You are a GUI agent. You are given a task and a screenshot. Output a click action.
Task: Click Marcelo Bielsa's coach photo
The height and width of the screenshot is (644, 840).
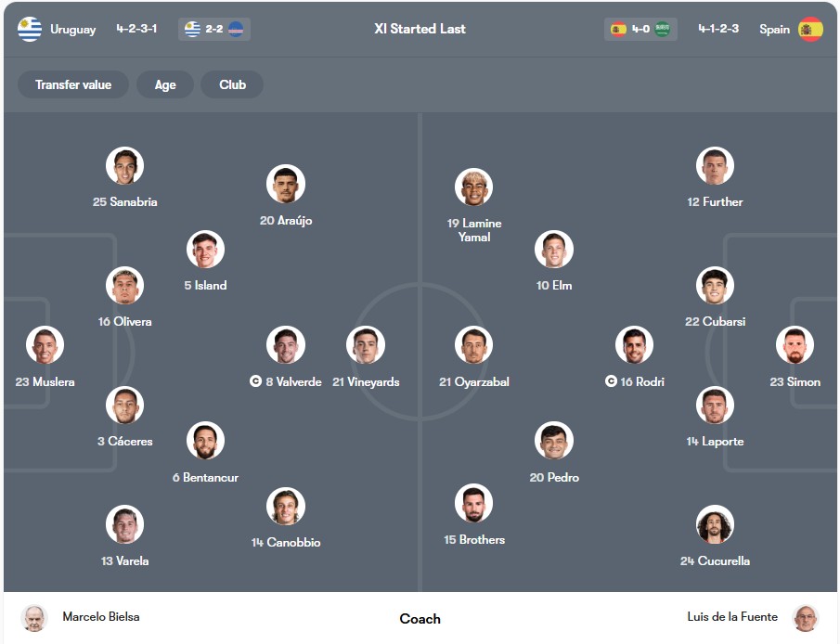(34, 618)
